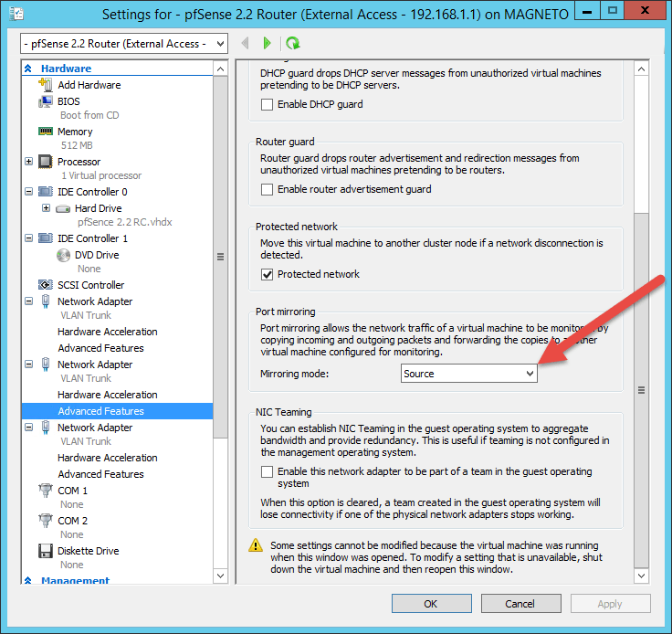672x634 pixels.
Task: Click the 1 Virtual processor text
Action: pos(101,175)
